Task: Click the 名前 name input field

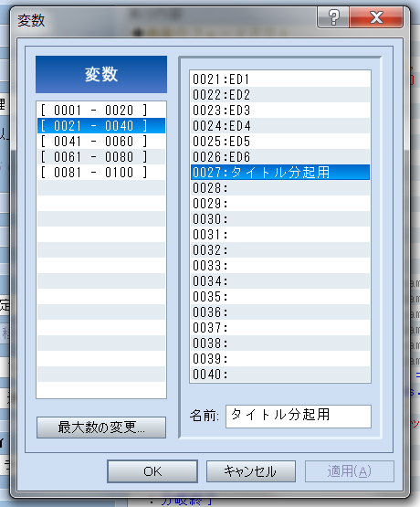Action: tap(299, 417)
